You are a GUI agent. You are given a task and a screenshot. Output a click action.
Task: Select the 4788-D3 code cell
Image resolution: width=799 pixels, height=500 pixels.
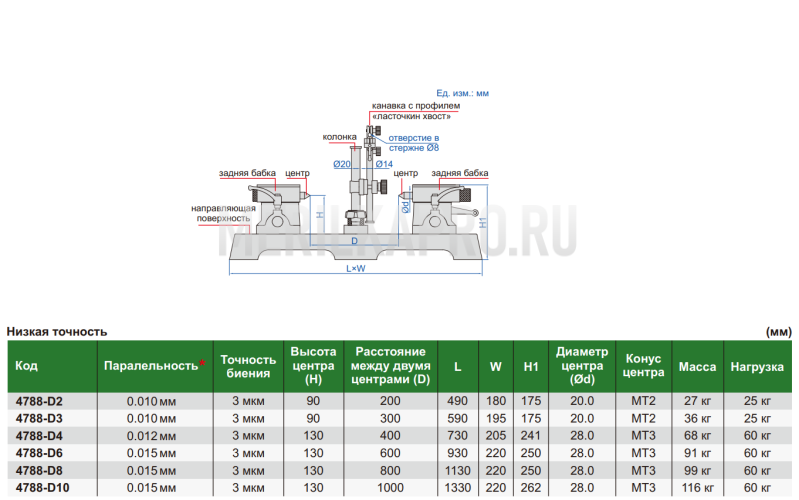(39, 418)
